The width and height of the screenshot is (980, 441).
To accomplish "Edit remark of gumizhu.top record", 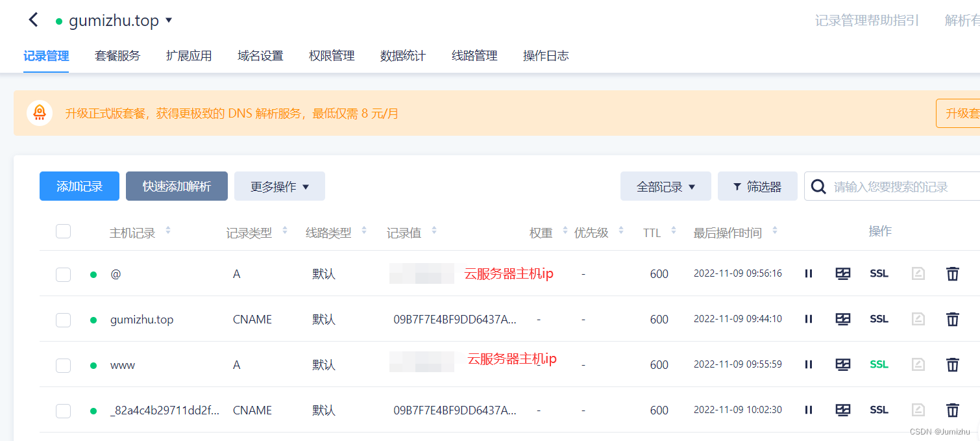I will point(918,319).
